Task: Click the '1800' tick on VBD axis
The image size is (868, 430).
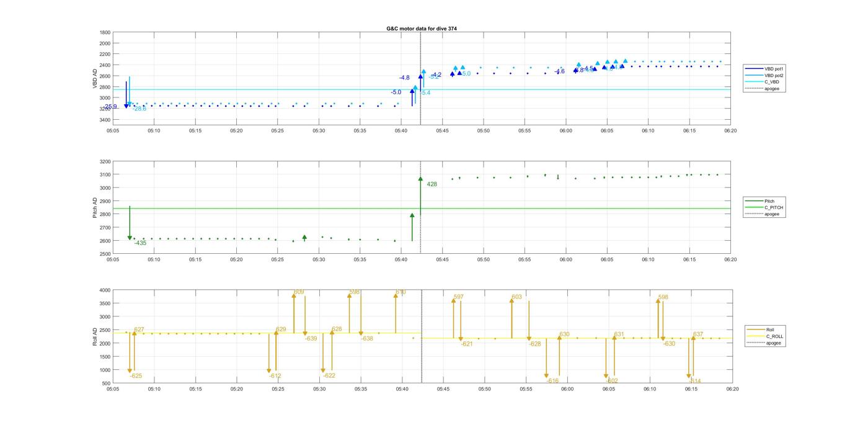Action: [x=105, y=32]
